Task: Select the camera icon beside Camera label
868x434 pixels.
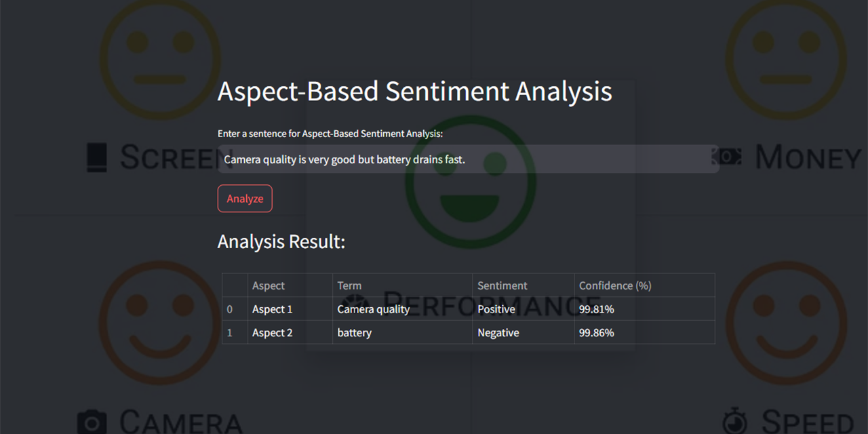Action: (x=92, y=422)
